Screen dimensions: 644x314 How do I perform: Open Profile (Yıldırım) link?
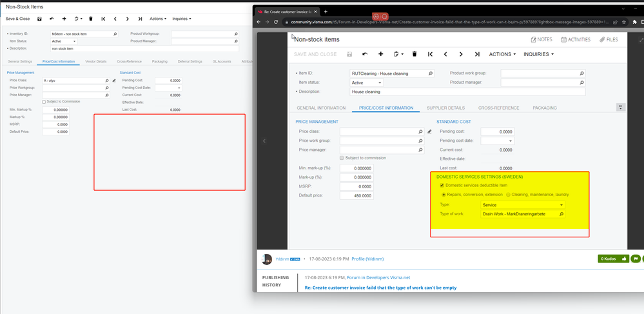[x=367, y=259]
